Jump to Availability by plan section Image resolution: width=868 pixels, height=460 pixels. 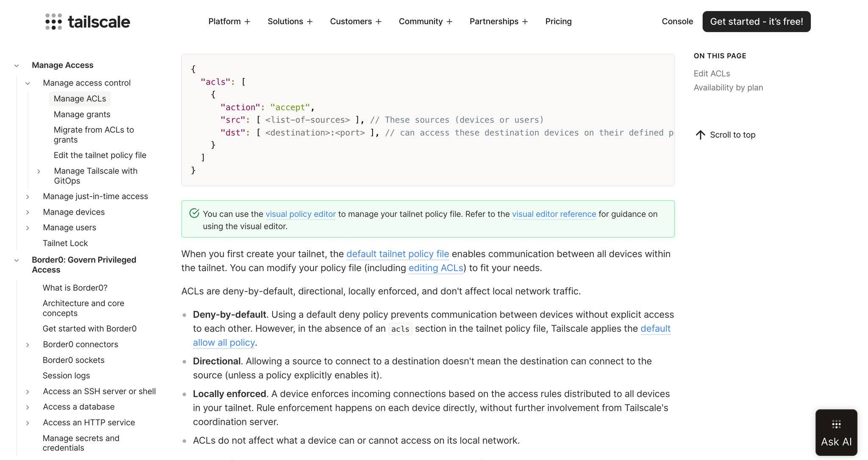(728, 88)
